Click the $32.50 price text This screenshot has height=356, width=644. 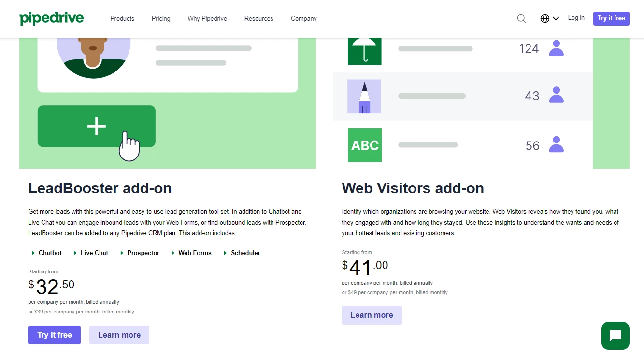point(52,287)
